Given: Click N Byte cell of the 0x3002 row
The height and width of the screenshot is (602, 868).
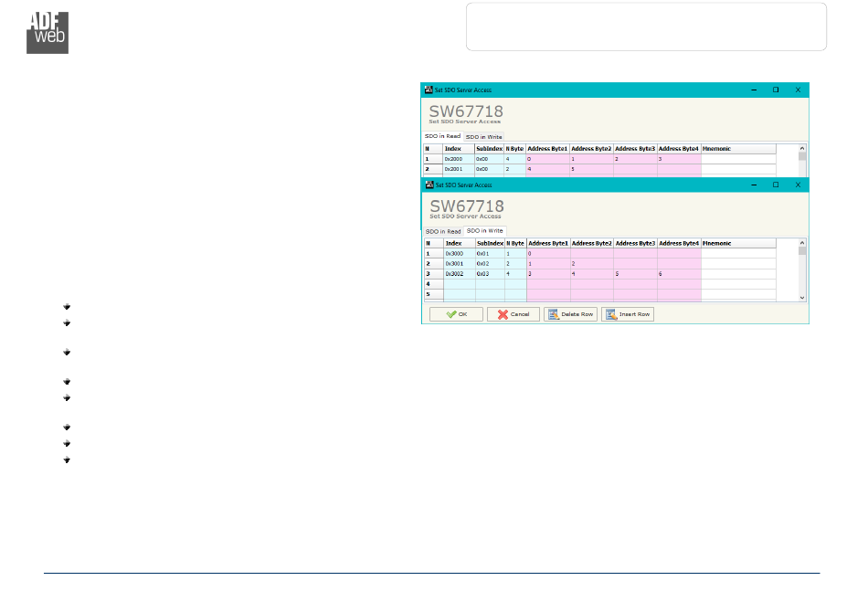Looking at the screenshot, I should click(515, 274).
